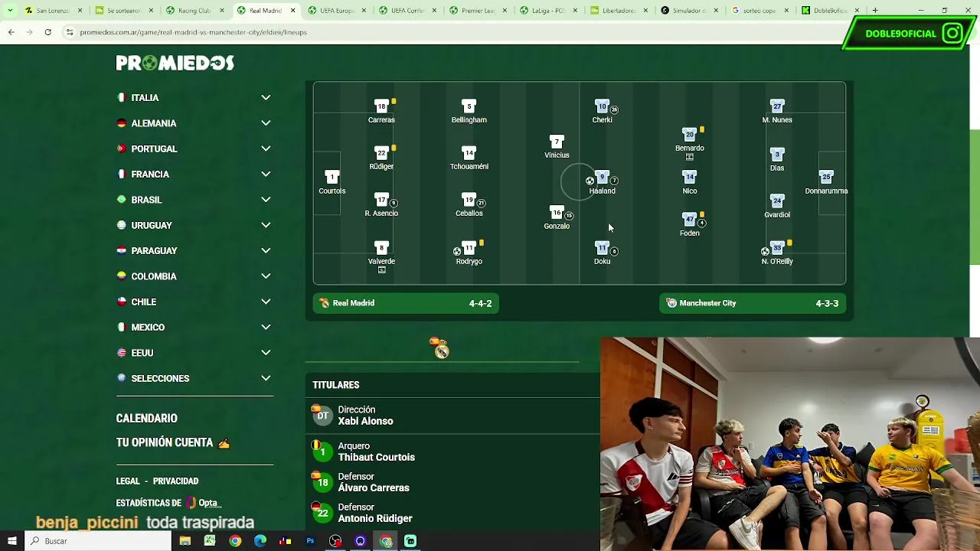
Task: Open the UEFA Conference browser tab
Action: (407, 11)
